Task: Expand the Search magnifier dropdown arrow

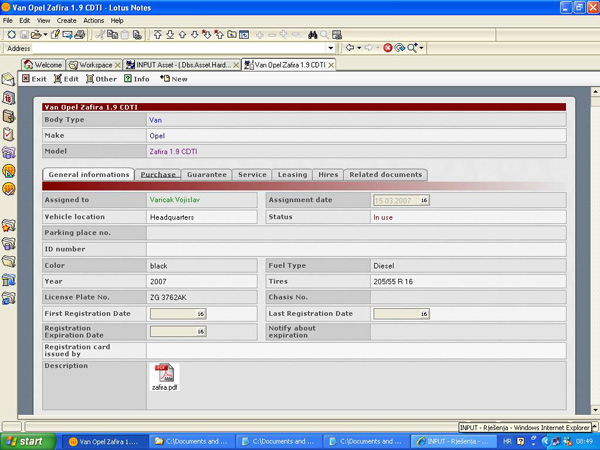Action: coord(421,48)
